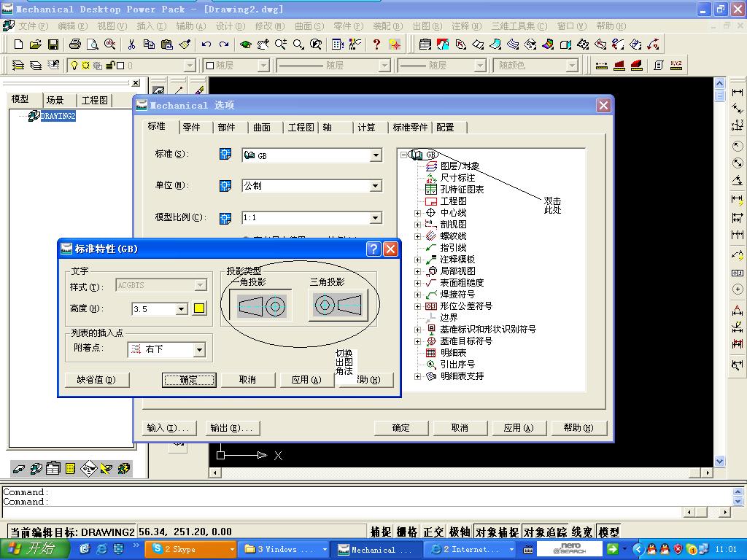Click the red question mark Help icon
This screenshot has height=560, width=747.
pyautogui.click(x=377, y=44)
